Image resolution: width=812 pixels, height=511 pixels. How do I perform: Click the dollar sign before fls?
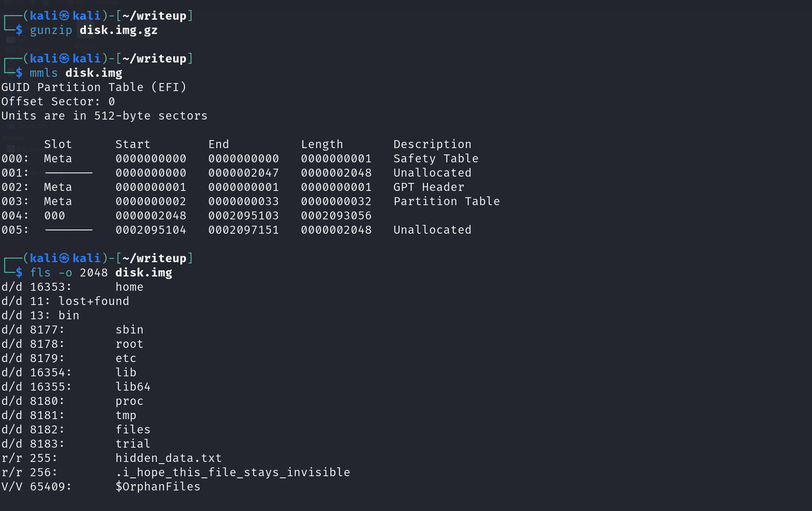[x=19, y=273]
